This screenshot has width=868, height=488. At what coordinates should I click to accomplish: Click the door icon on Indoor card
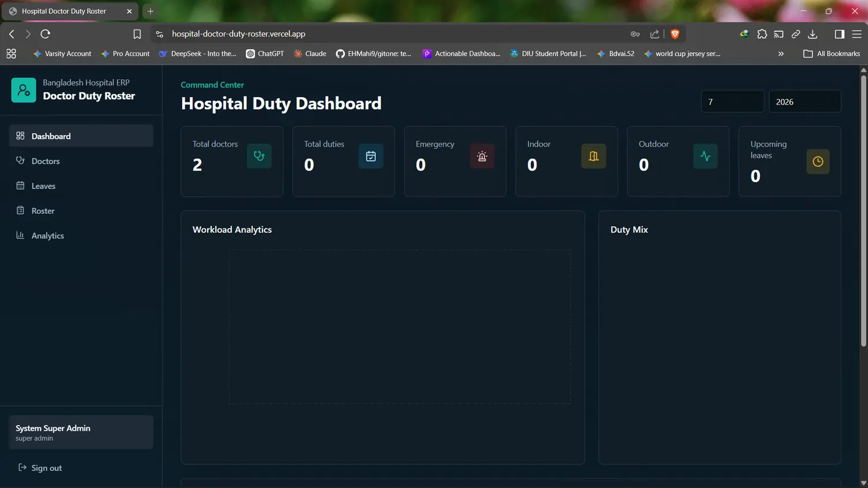(x=594, y=156)
